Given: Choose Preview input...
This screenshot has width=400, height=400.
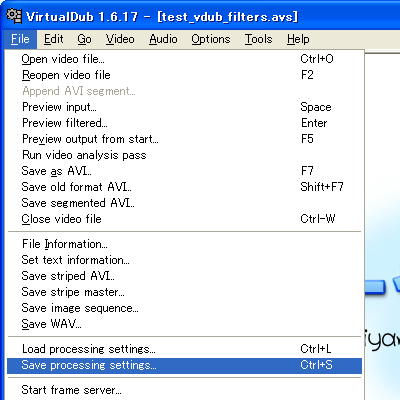Looking at the screenshot, I should pyautogui.click(x=184, y=107).
